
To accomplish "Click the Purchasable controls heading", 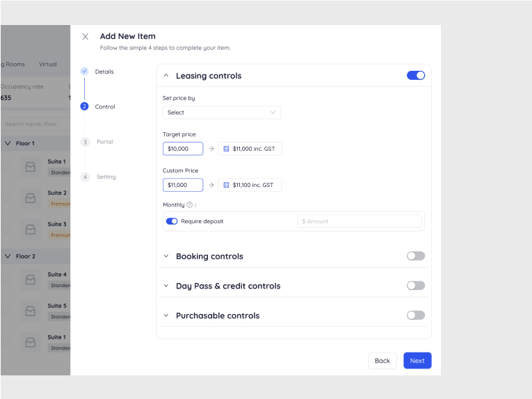I will [x=218, y=316].
